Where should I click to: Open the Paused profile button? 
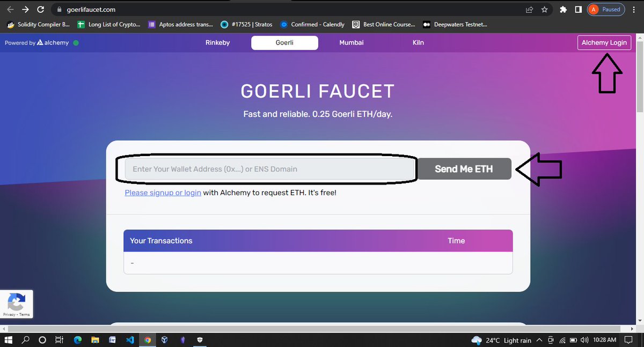click(x=606, y=10)
